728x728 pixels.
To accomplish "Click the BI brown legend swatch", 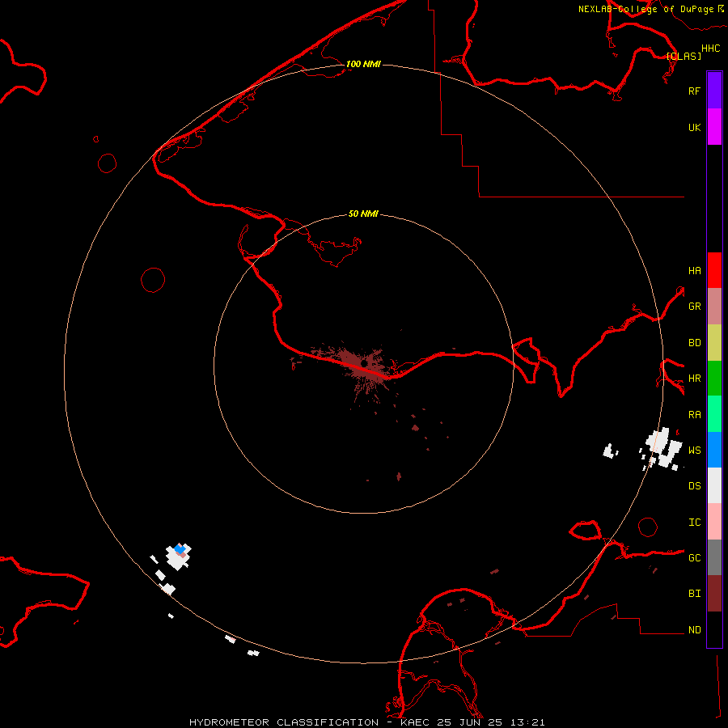I will coord(714,594).
